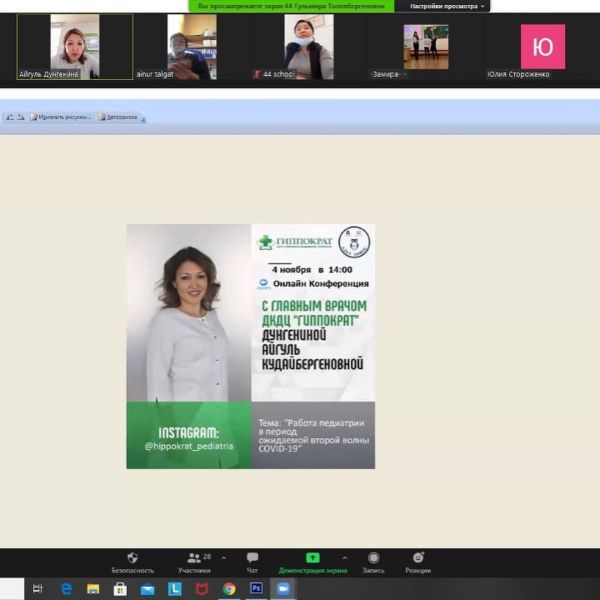Start recording with the Запись button
Image resolution: width=600 pixels, height=600 pixels.
click(x=373, y=562)
